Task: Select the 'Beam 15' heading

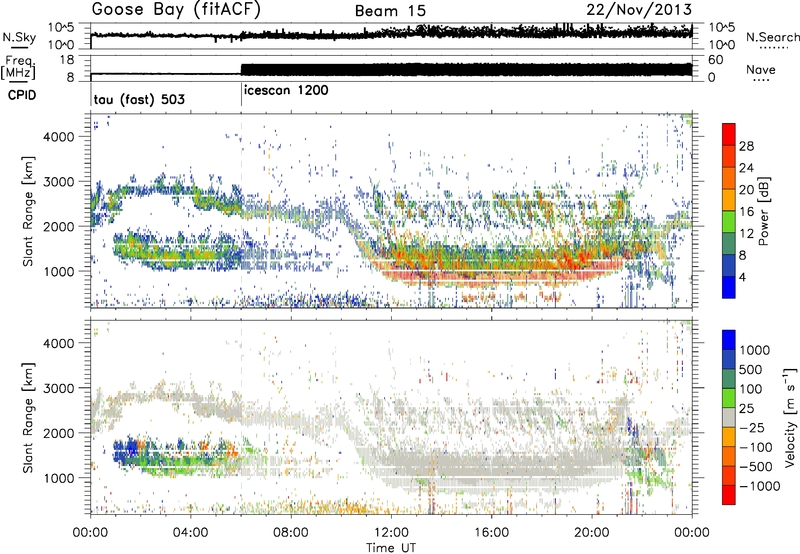Action: tap(390, 11)
